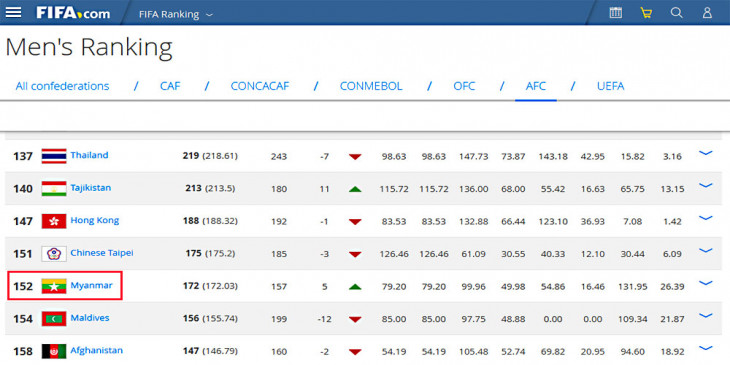
Task: Click Thailand's previous points 243
Action: (279, 157)
